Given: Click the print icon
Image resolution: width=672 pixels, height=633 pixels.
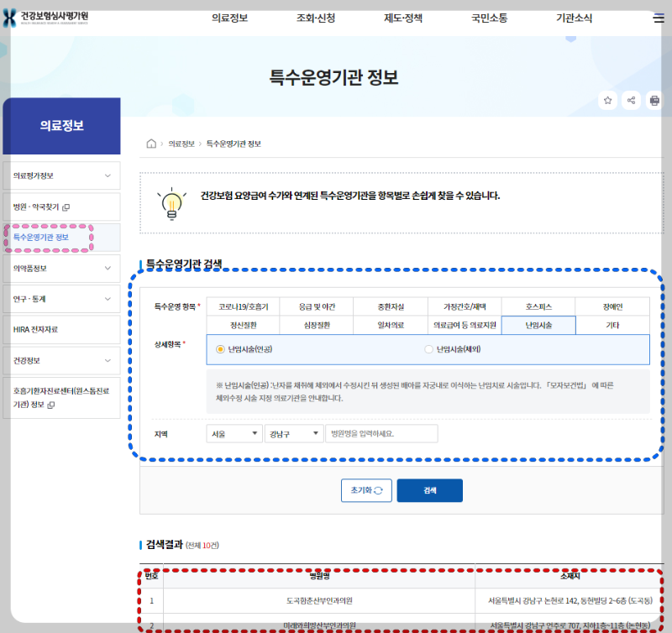Looking at the screenshot, I should [654, 100].
